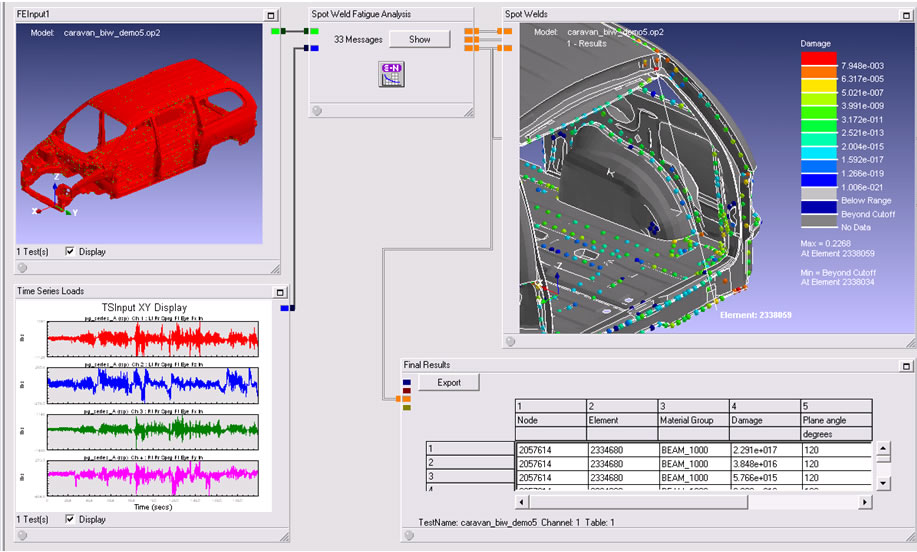Click the red channel 1 time series plot
917x552 pixels.
point(153,339)
